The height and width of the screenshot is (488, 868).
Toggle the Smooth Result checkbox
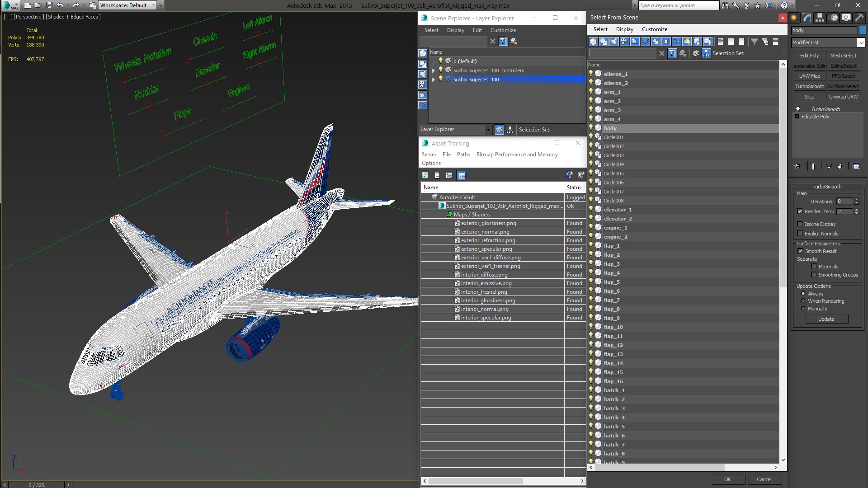pos(800,251)
